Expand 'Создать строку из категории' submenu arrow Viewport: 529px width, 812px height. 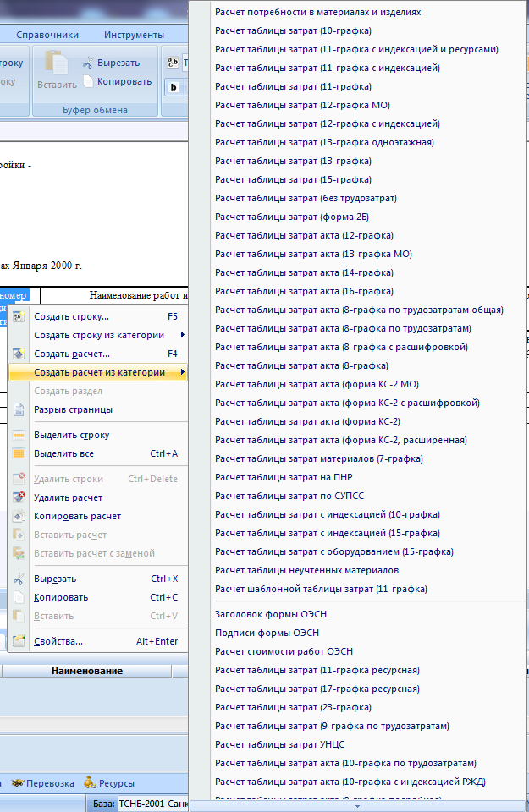182,335
